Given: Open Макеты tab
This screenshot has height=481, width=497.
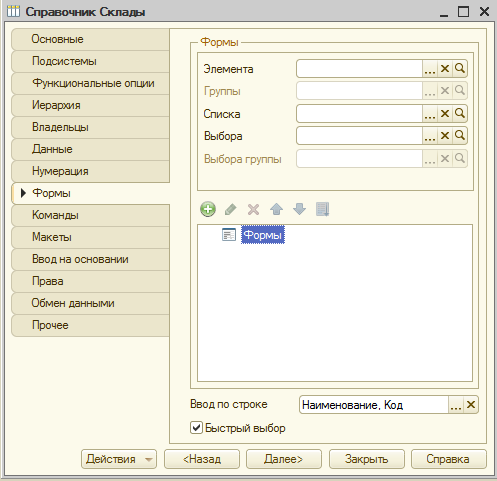Looking at the screenshot, I should [x=90, y=237].
